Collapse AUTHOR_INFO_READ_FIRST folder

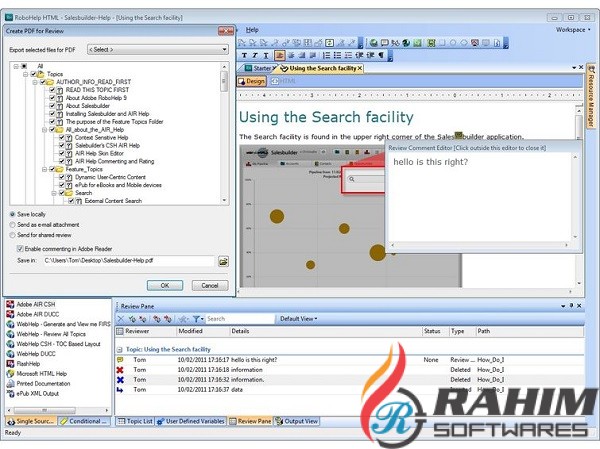click(x=35, y=82)
